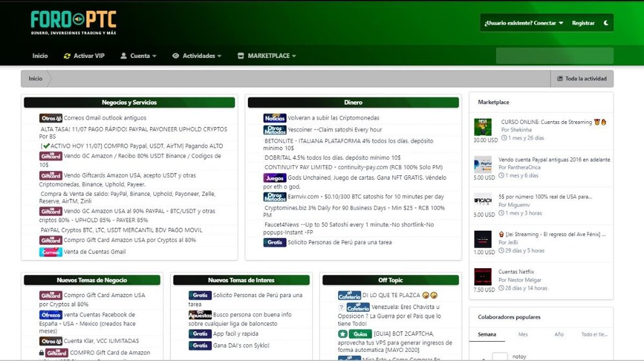
Task: Click 'Apuestas' tag beside Busco persona topic
Action: pos(200,315)
